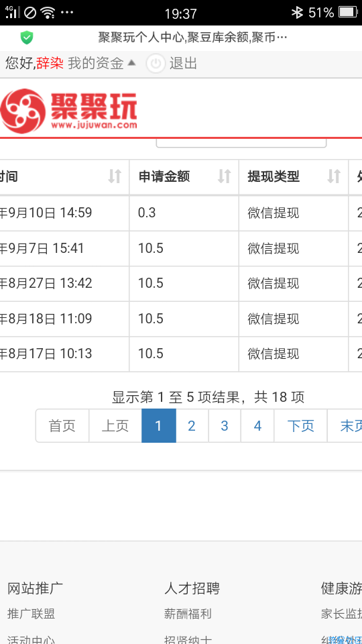This screenshot has width=362, height=644.
Task: Go to results page 2
Action: pyautogui.click(x=192, y=426)
